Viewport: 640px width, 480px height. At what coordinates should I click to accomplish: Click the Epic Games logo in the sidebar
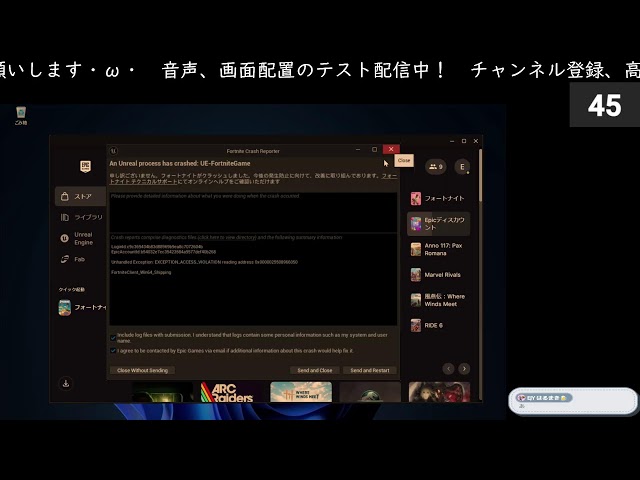(86, 167)
